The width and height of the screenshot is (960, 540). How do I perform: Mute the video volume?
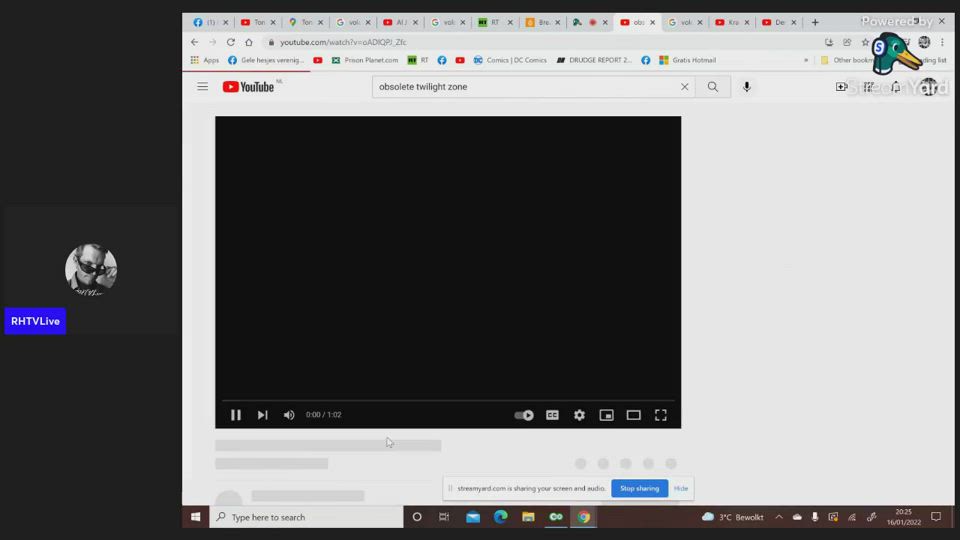pos(289,415)
